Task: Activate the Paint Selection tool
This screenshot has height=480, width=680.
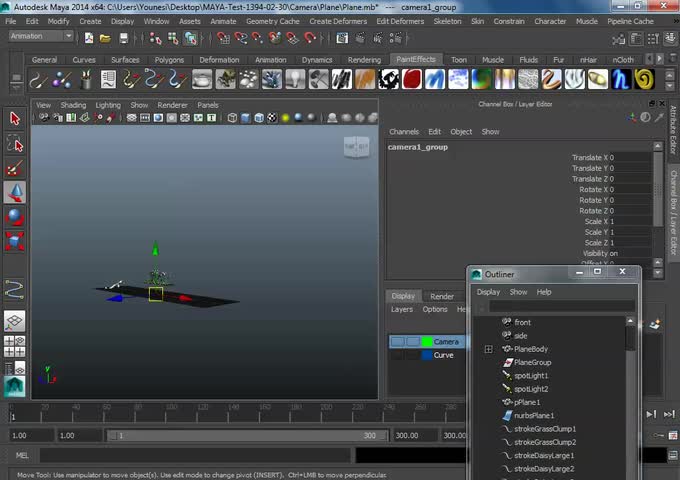Action: (14, 168)
